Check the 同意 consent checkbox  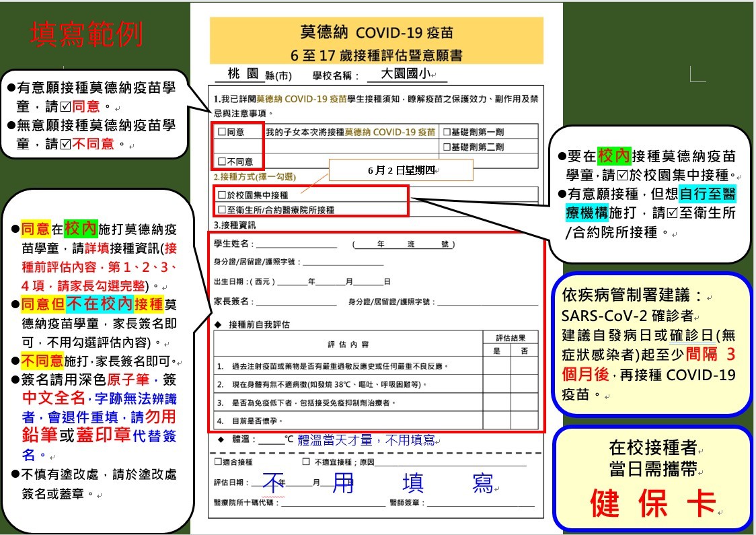pos(222,133)
